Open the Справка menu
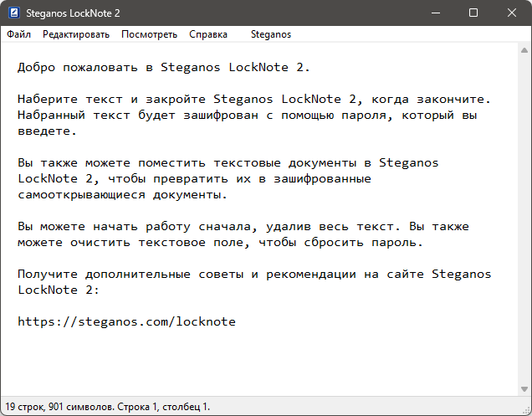Screen dimensions: 532x416 (208, 34)
